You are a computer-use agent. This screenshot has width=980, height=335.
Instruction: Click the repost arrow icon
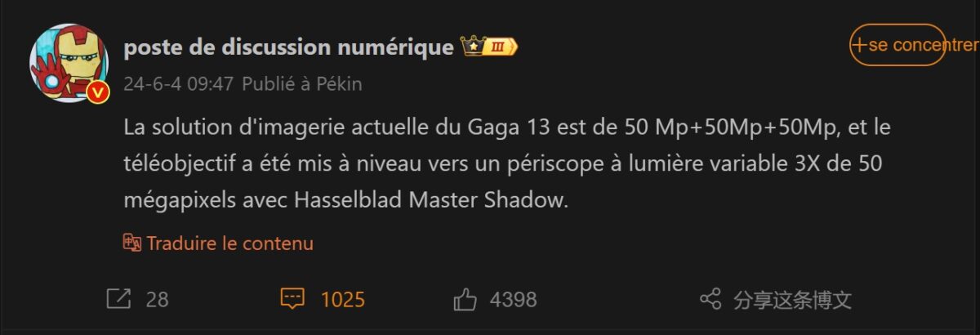pyautogui.click(x=119, y=299)
